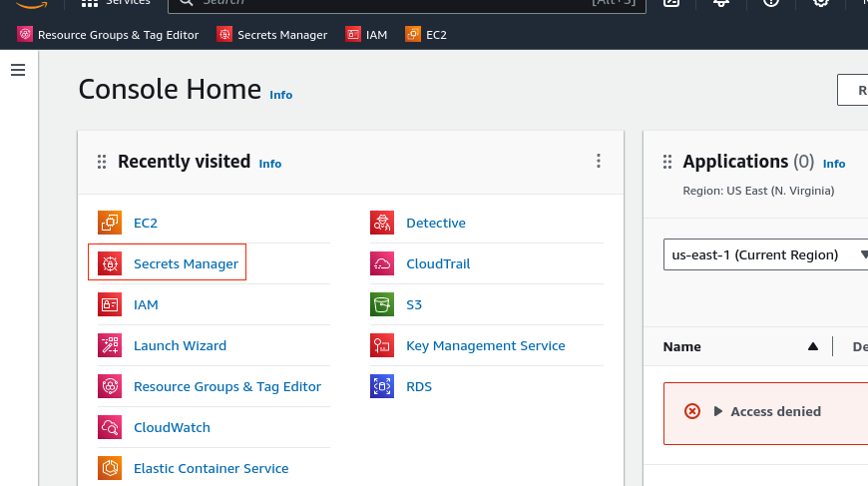Click Info link next to Console Home
This screenshot has width=868, height=486.
tap(281, 95)
